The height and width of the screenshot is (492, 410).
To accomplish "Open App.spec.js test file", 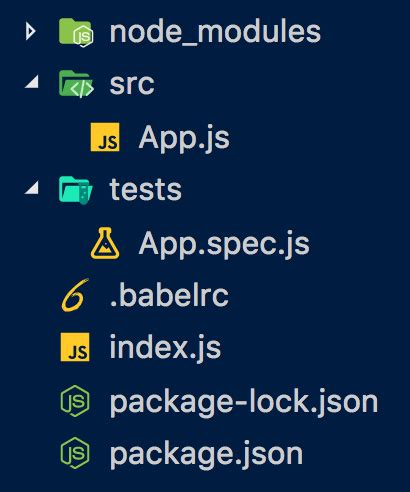I will click(224, 244).
